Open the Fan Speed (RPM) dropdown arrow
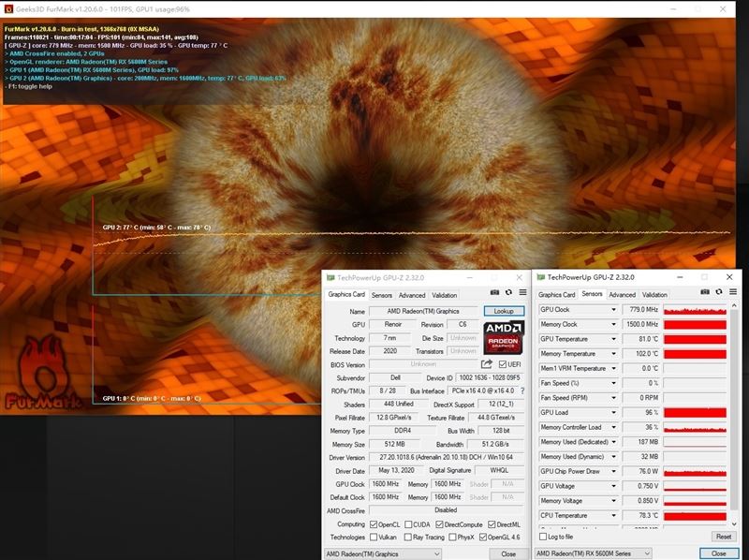The image size is (749, 560). click(614, 398)
